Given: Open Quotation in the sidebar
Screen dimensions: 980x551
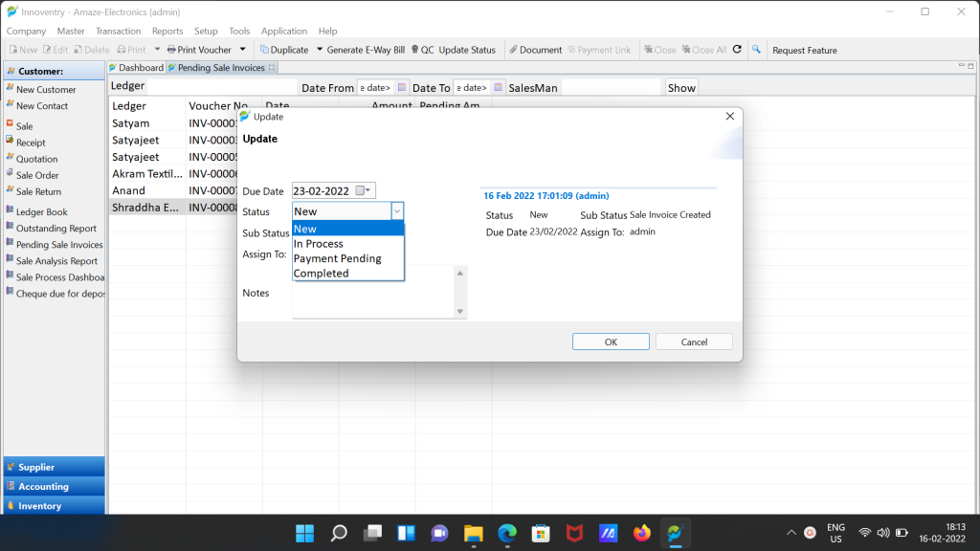Looking at the screenshot, I should (x=36, y=159).
